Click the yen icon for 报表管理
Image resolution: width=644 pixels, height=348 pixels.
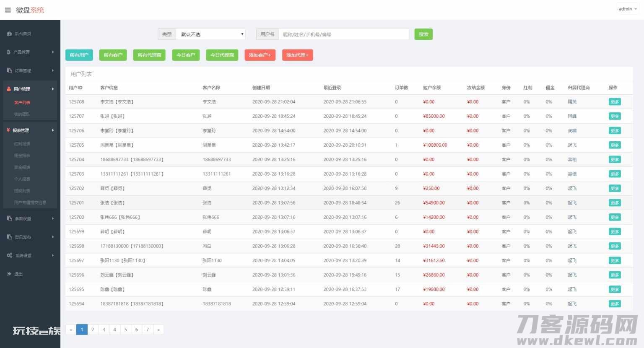point(8,130)
